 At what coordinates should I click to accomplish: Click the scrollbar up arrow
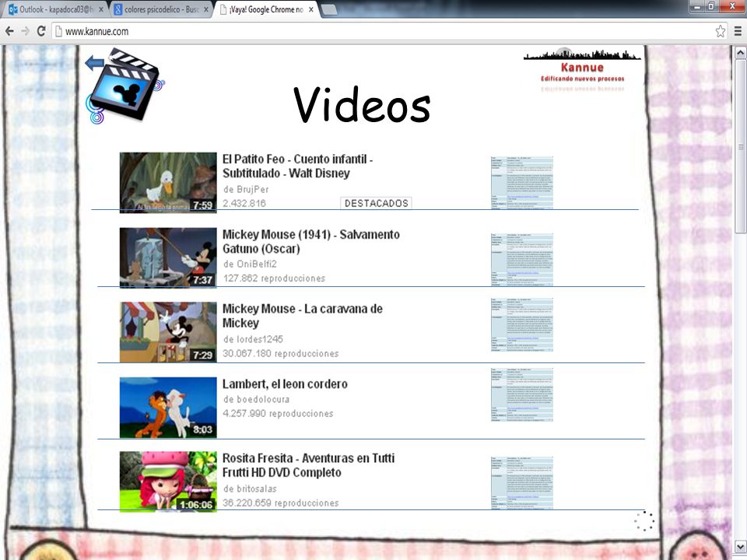point(740,52)
